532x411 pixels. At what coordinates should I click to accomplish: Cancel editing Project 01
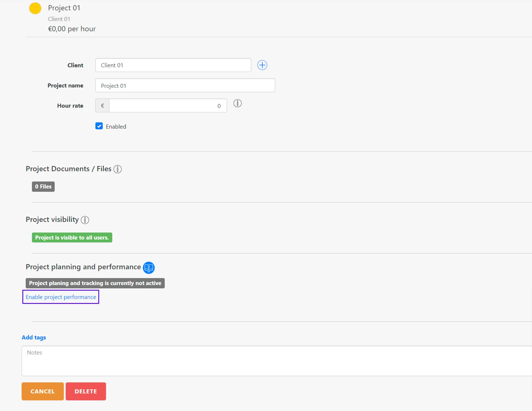[42, 391]
